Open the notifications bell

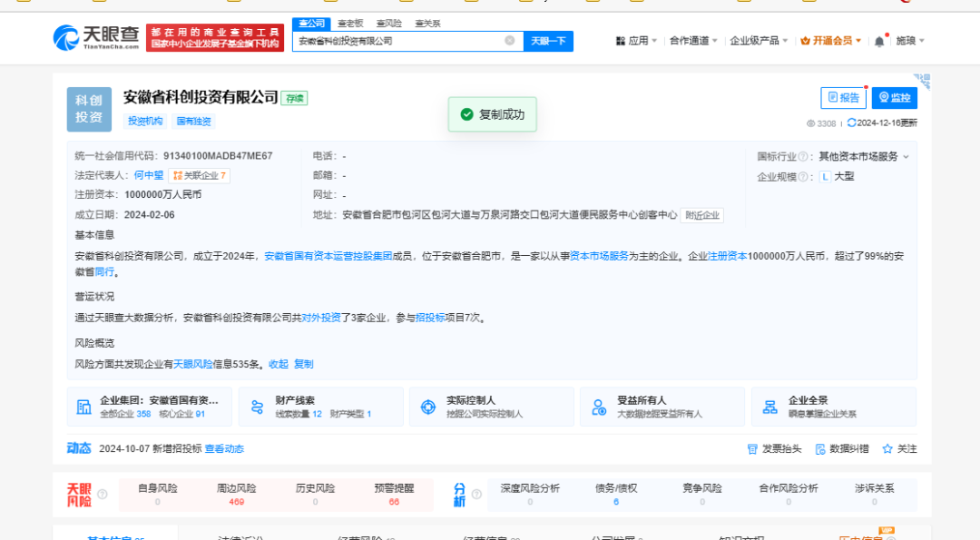click(878, 41)
